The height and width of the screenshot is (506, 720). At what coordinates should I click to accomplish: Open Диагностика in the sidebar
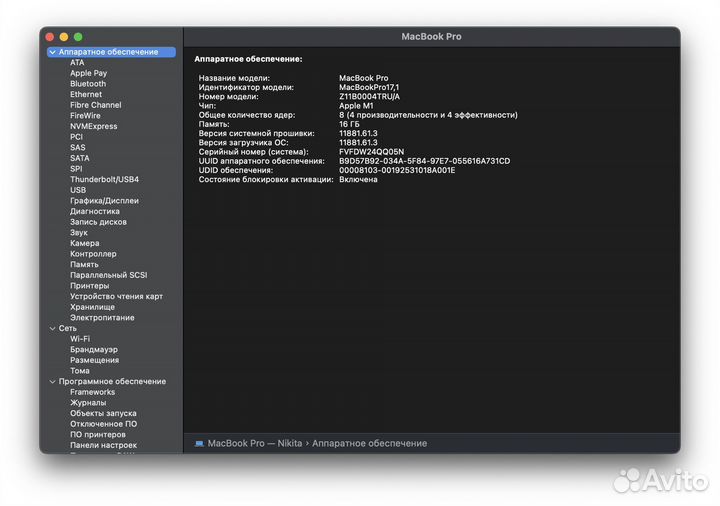coord(95,211)
